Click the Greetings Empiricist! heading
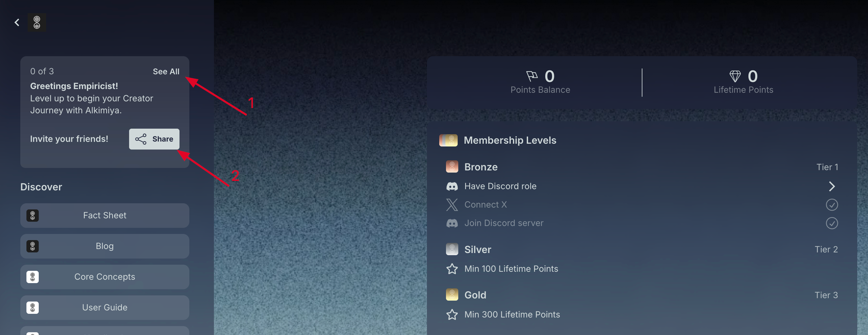This screenshot has height=335, width=868. coord(74,86)
